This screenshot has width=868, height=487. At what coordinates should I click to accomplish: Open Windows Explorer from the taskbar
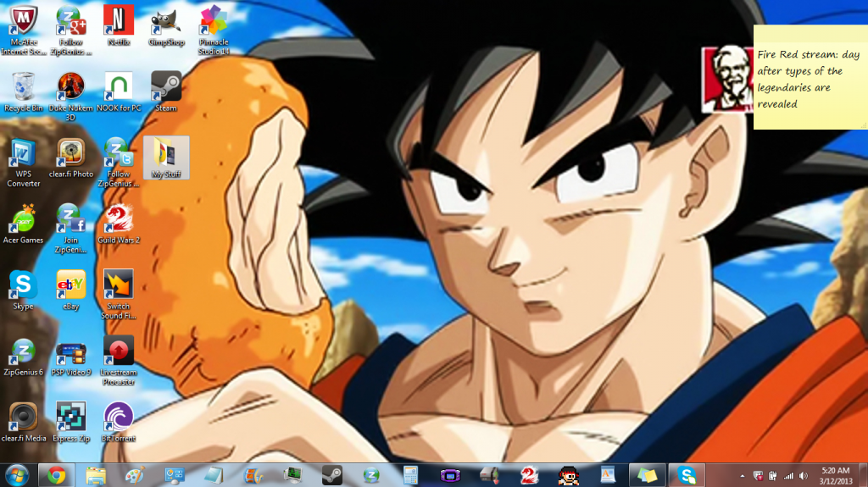95,475
